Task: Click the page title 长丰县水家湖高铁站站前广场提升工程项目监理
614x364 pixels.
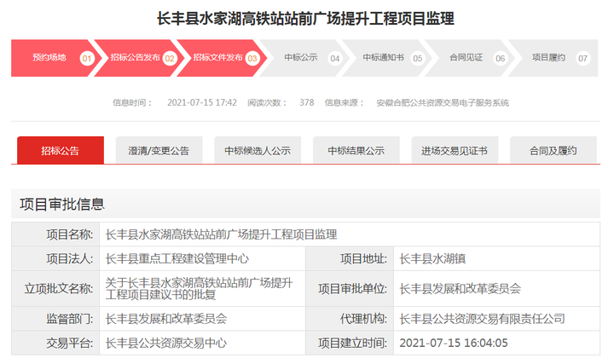Action: coord(305,19)
